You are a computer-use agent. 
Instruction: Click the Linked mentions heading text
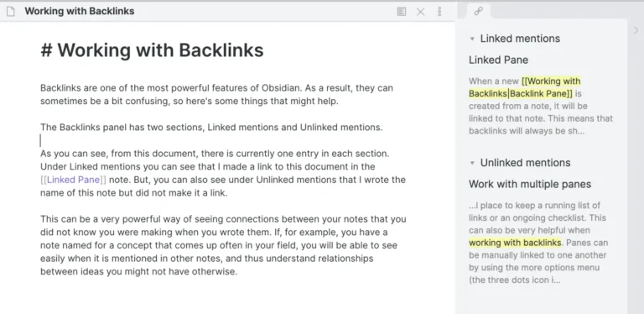pyautogui.click(x=520, y=39)
